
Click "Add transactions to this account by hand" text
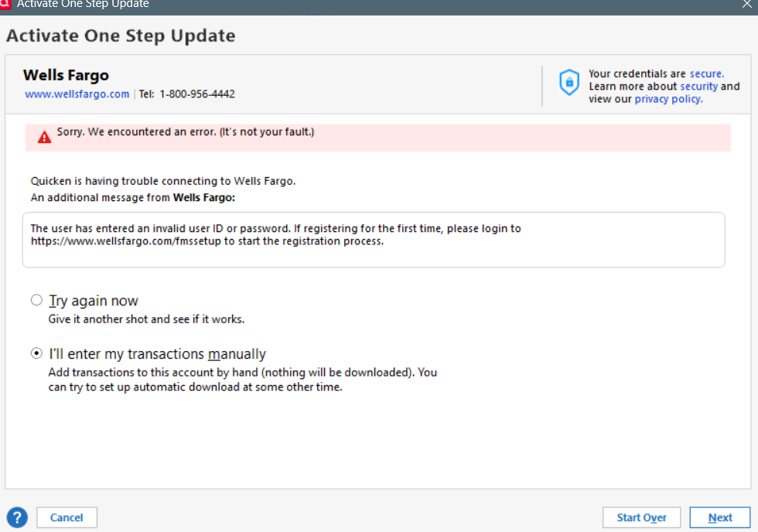(243, 380)
